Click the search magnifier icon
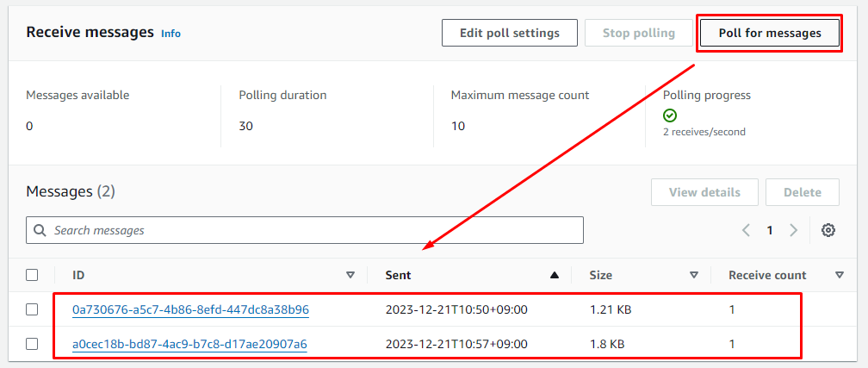Viewport: 868px width, 368px height. tap(40, 230)
